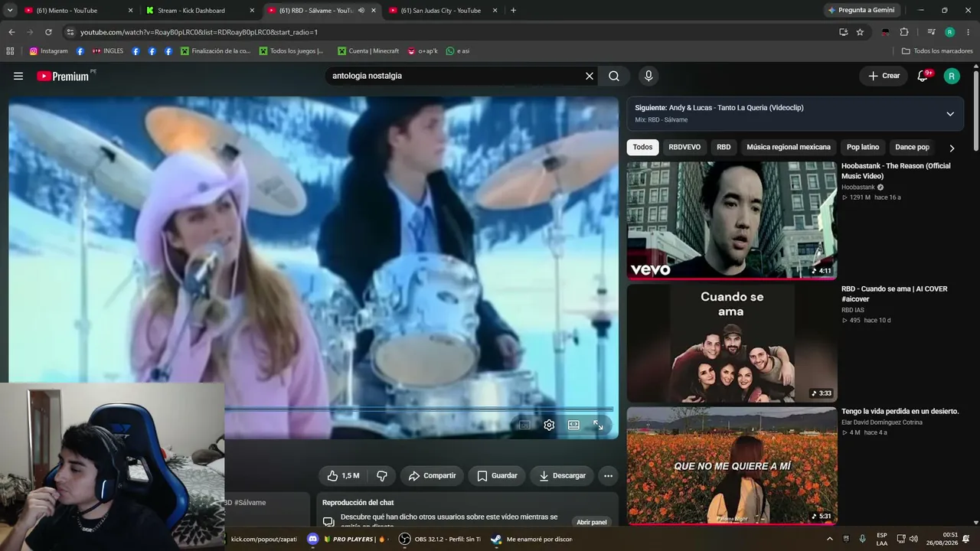
Task: Open the orange flower field video thumbnail
Action: [732, 465]
